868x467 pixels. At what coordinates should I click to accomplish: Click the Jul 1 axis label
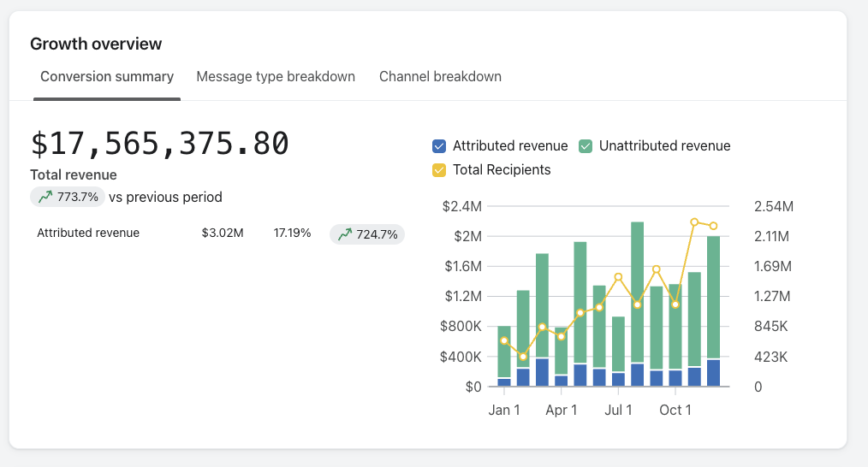point(618,410)
